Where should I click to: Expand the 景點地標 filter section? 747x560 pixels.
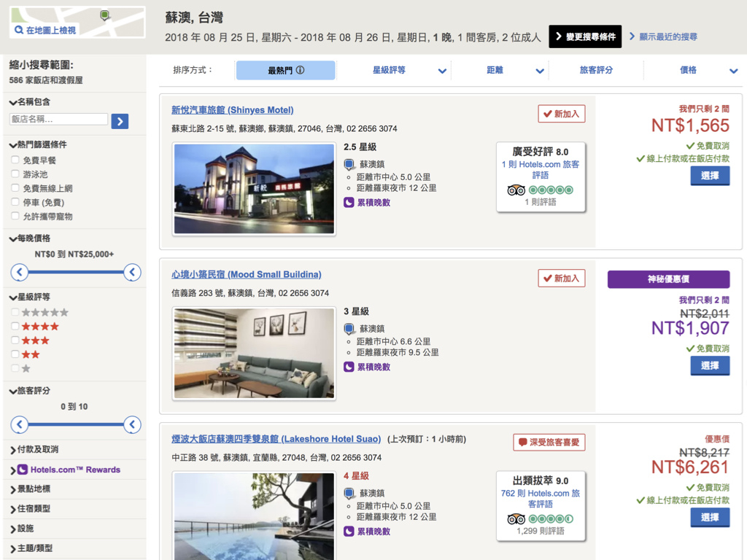[31, 489]
